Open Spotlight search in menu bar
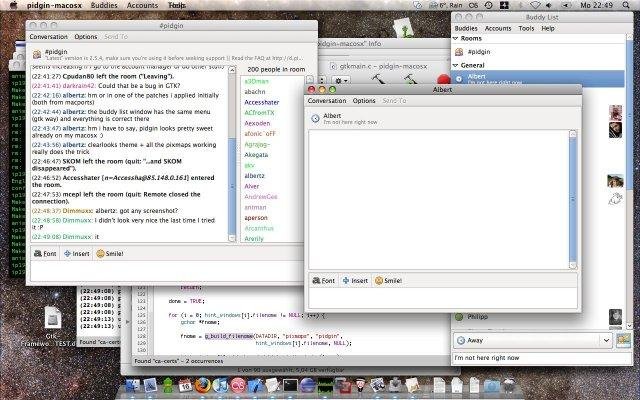This screenshot has height=400, width=640. coord(626,5)
